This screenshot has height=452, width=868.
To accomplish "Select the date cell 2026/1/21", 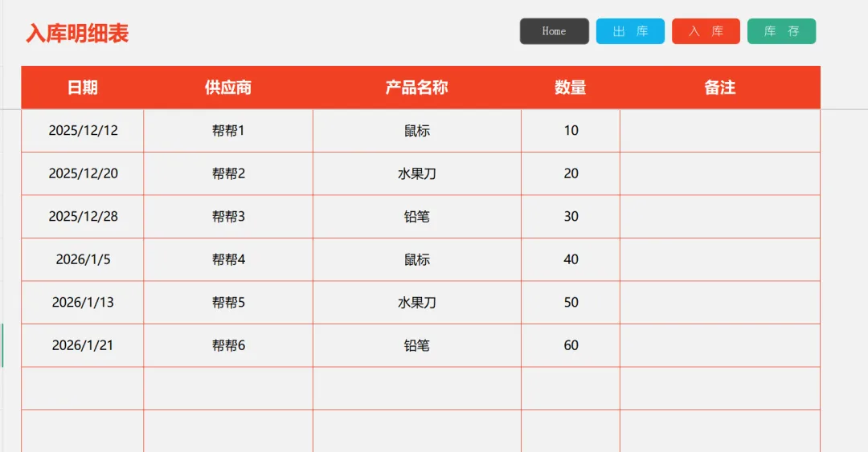I will [83, 345].
